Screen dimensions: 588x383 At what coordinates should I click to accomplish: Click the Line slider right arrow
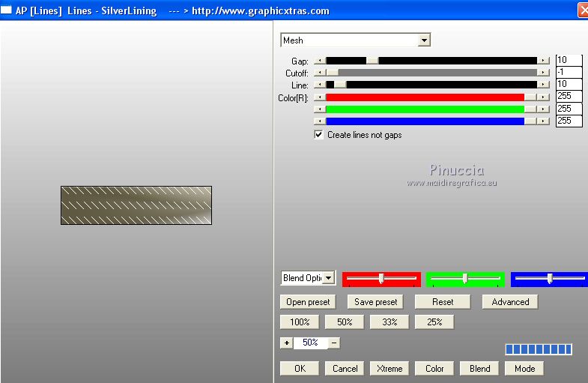tap(543, 85)
